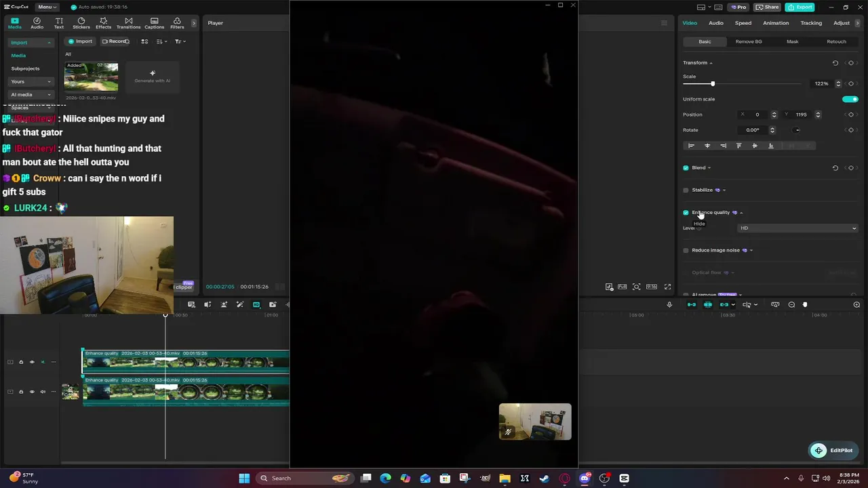Open the EditPilot assistant button
Viewport: 868px width, 488px height.
[x=834, y=451]
